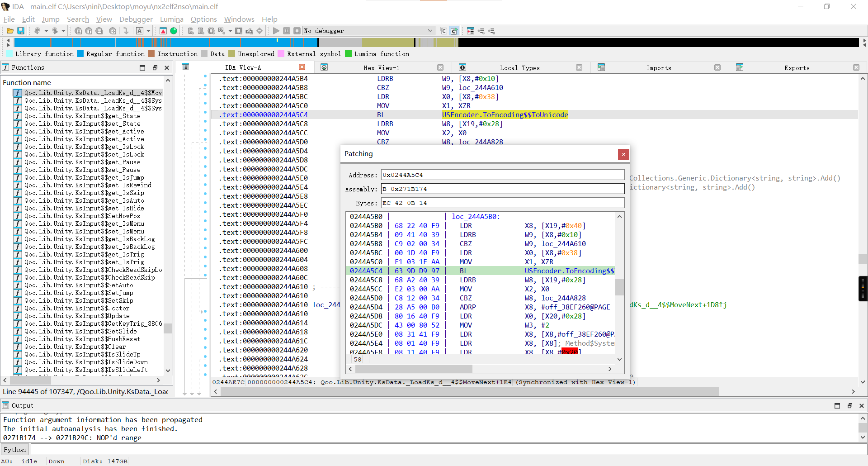This screenshot has height=466, width=868.
Task: Click the Python console language button
Action: [15, 449]
